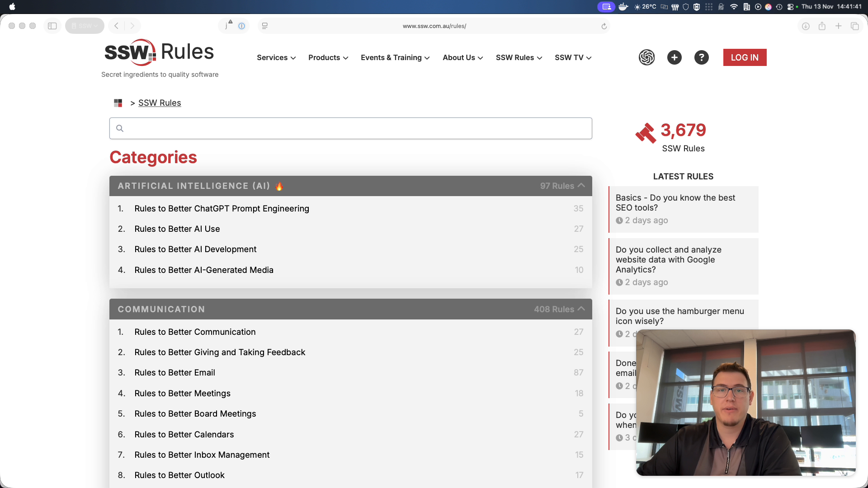
Task: Open Rules to Better Outlook
Action: (179, 475)
